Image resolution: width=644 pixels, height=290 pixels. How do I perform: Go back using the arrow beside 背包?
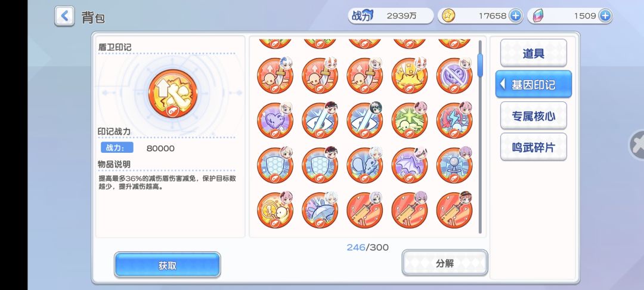coord(64,17)
